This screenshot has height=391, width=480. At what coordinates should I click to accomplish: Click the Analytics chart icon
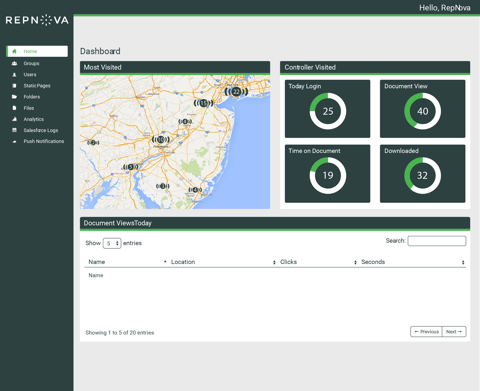click(14, 119)
